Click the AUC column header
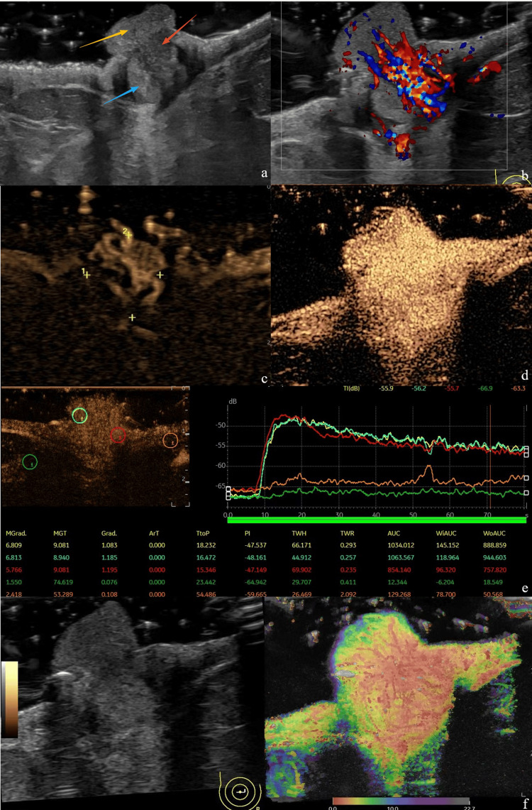 coord(394,533)
